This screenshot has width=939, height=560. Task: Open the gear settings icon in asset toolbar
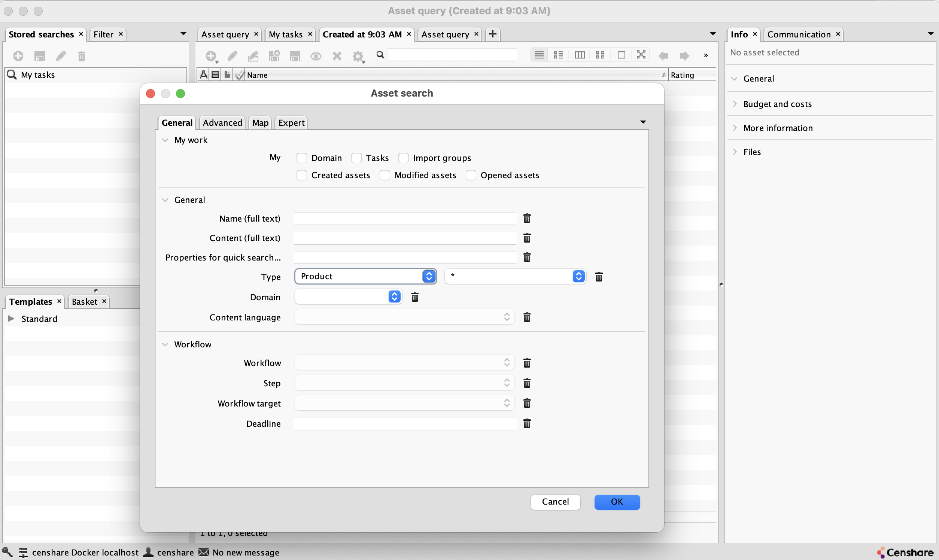(358, 57)
